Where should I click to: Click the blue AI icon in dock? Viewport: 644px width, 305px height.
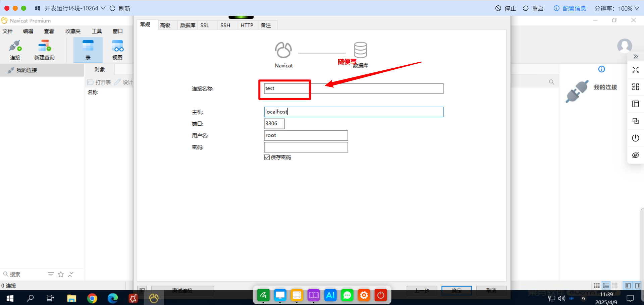(x=330, y=295)
